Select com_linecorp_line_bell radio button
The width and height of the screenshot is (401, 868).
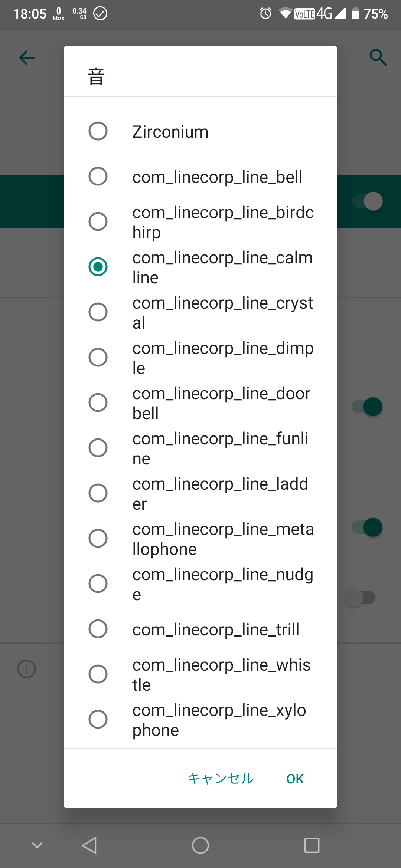pyautogui.click(x=98, y=176)
